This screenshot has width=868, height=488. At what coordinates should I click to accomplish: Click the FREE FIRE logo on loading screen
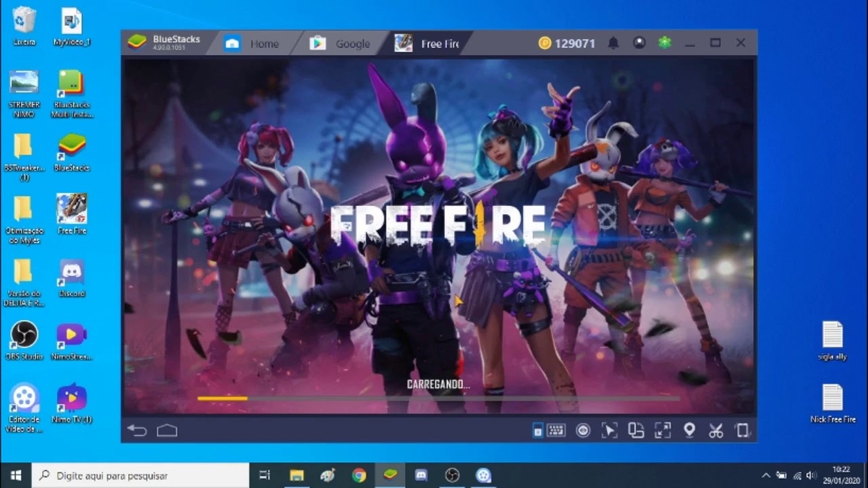(437, 225)
